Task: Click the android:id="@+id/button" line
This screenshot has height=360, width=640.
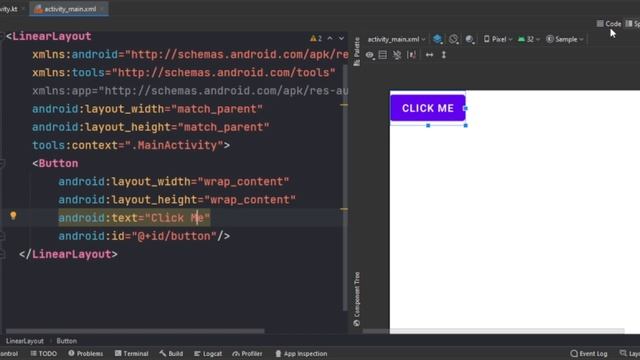Action: tap(144, 236)
